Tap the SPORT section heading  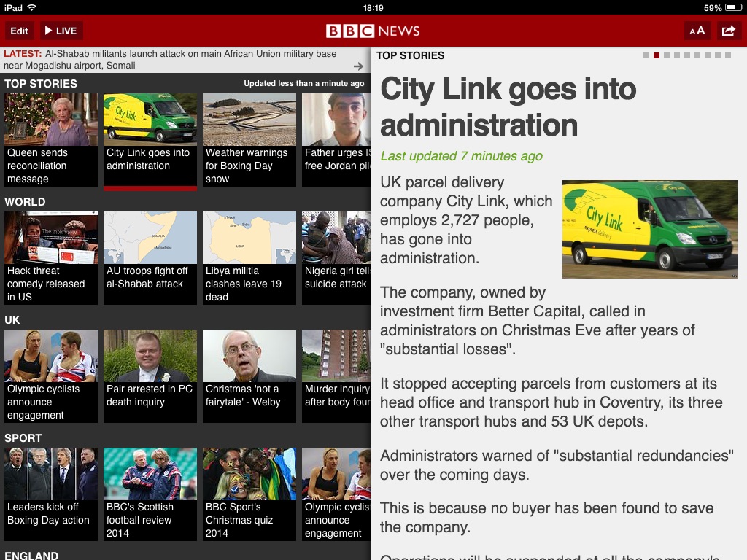23,438
